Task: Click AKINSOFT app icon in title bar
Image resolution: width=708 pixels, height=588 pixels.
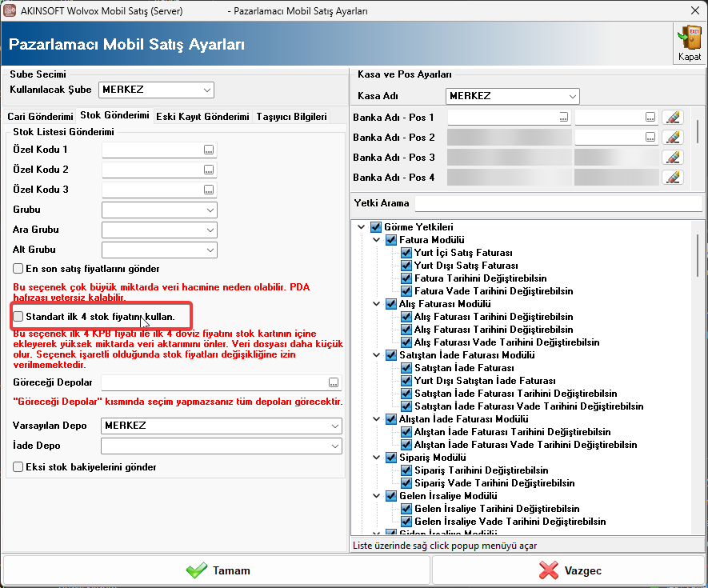Action: coord(10,10)
